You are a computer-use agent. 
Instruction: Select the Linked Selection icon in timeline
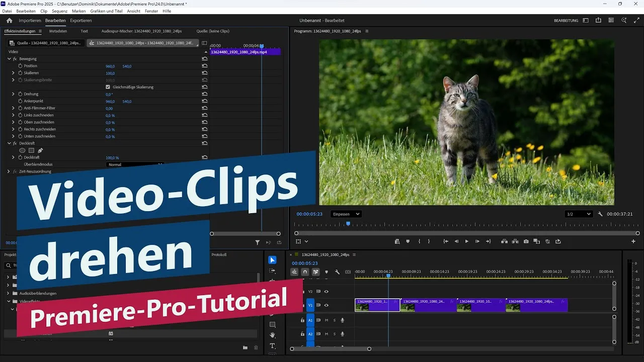(x=294, y=271)
